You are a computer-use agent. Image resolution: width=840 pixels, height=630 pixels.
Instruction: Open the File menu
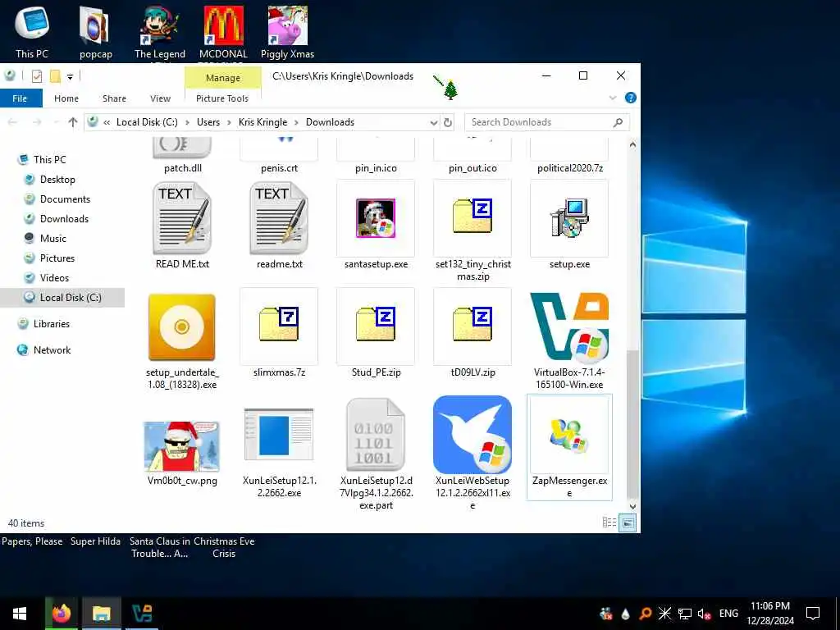[21, 98]
